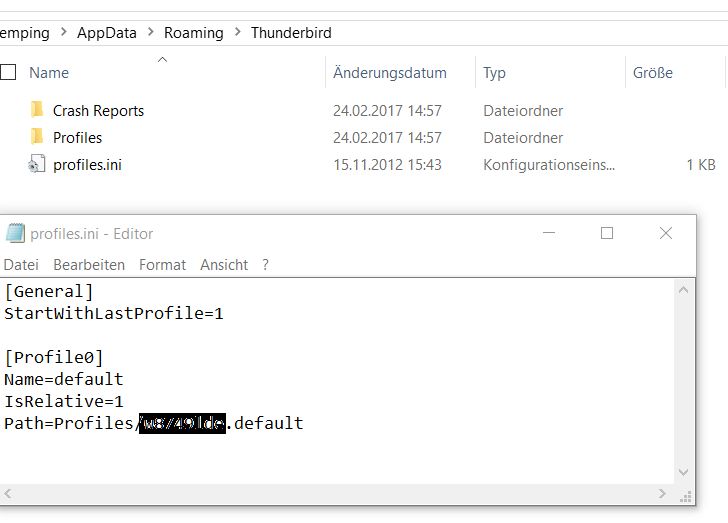Toggle the select-all checkbox beside Name

pyautogui.click(x=8, y=72)
